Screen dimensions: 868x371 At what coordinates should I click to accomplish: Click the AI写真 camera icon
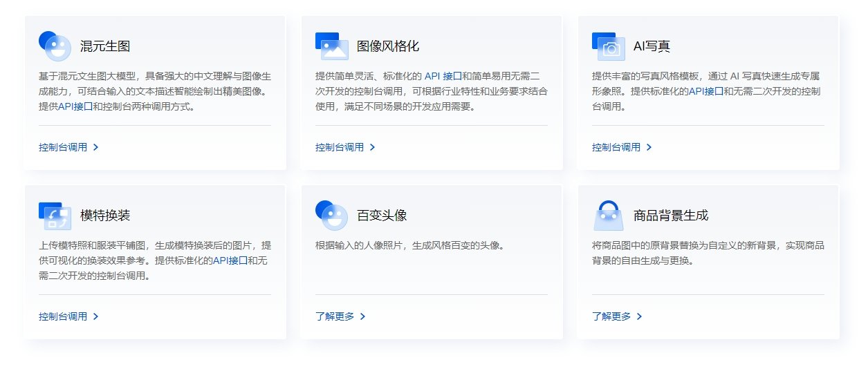point(608,46)
